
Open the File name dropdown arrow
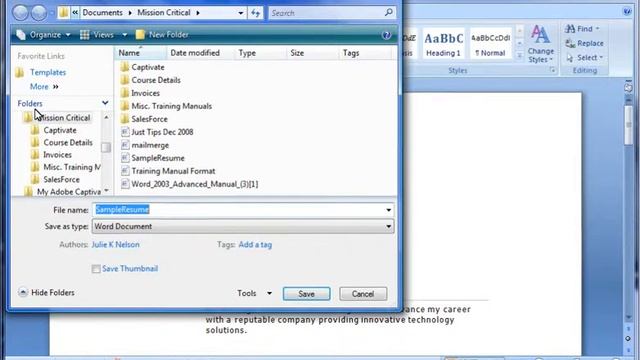coord(388,210)
